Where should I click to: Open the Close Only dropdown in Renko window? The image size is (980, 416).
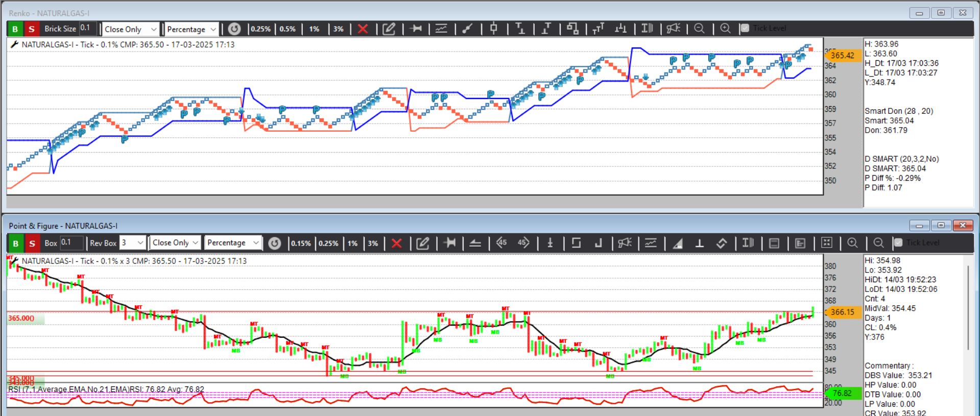point(131,29)
